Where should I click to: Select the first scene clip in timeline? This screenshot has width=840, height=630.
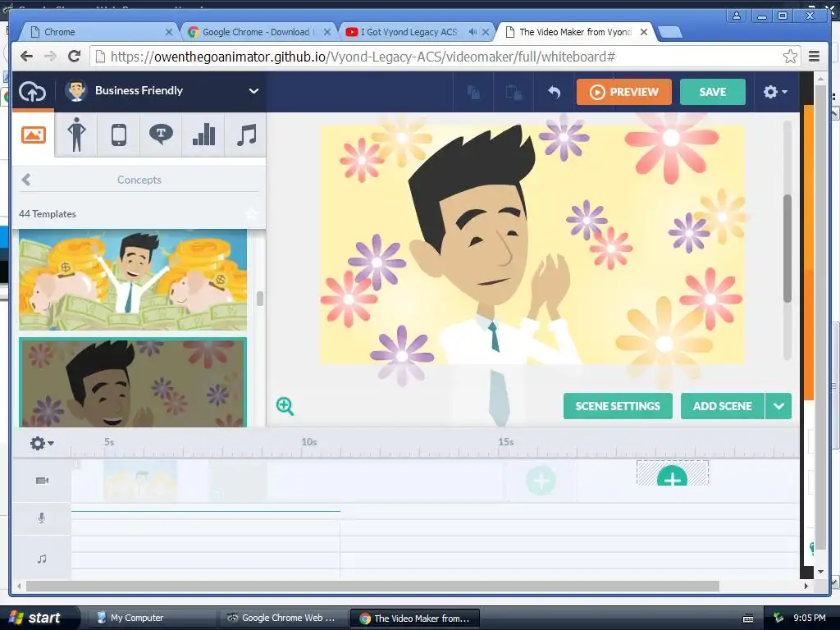click(140, 481)
